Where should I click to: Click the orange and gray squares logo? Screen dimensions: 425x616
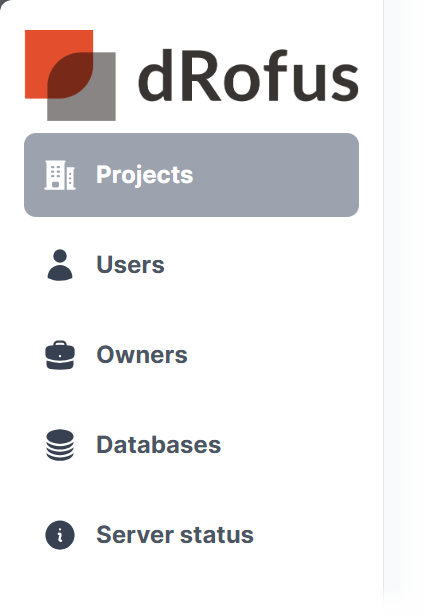[x=70, y=75]
